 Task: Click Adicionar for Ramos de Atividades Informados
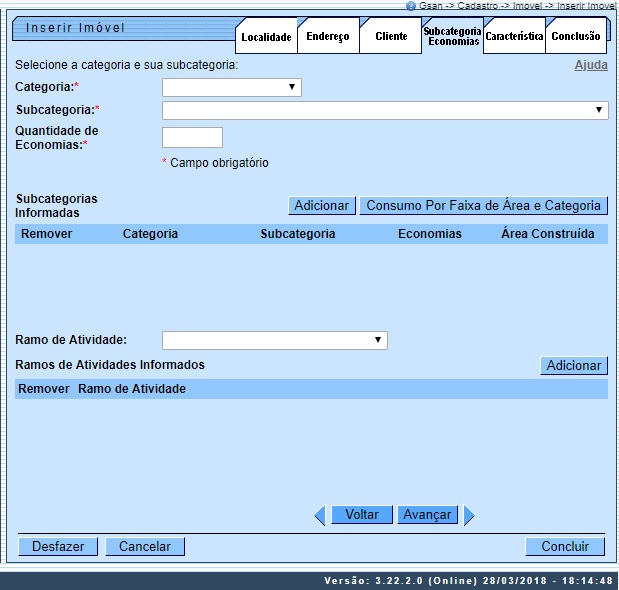tap(573, 366)
